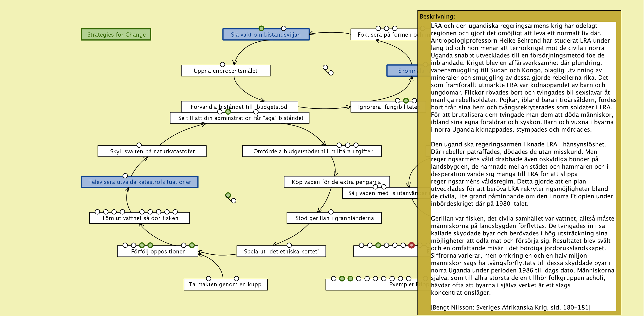Click the lone green circle inside the lower loop
This screenshot has width=644, height=316.
pyautogui.click(x=228, y=195)
